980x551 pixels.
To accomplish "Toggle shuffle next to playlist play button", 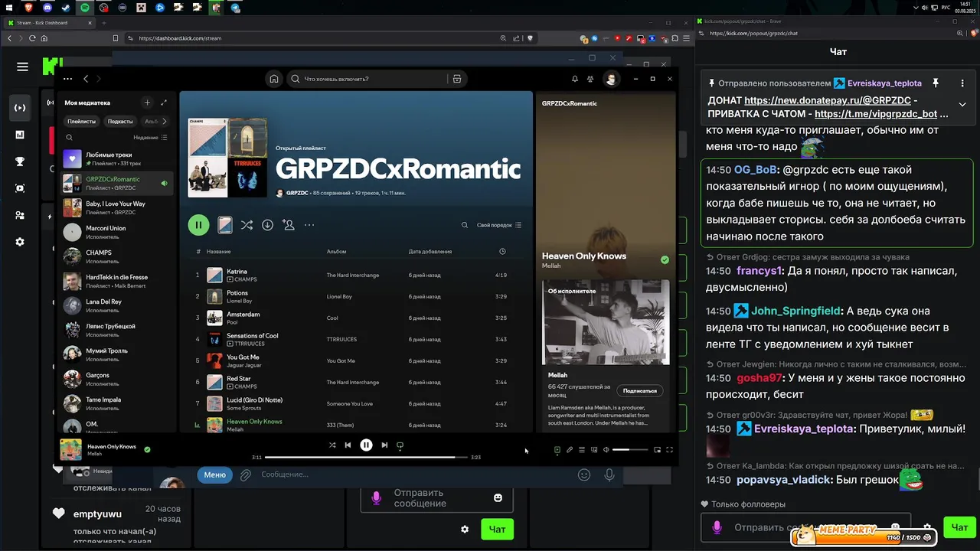I will [x=247, y=225].
